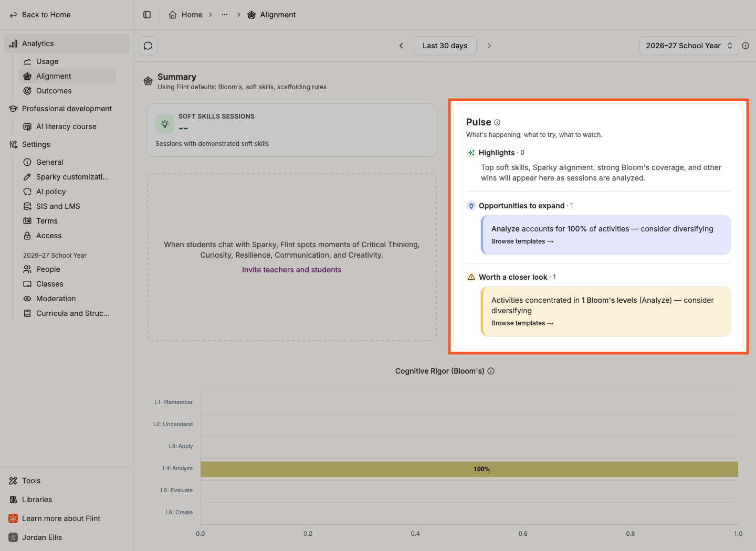Select Outcomes in the sidebar
The image size is (756, 551).
tap(67, 91)
